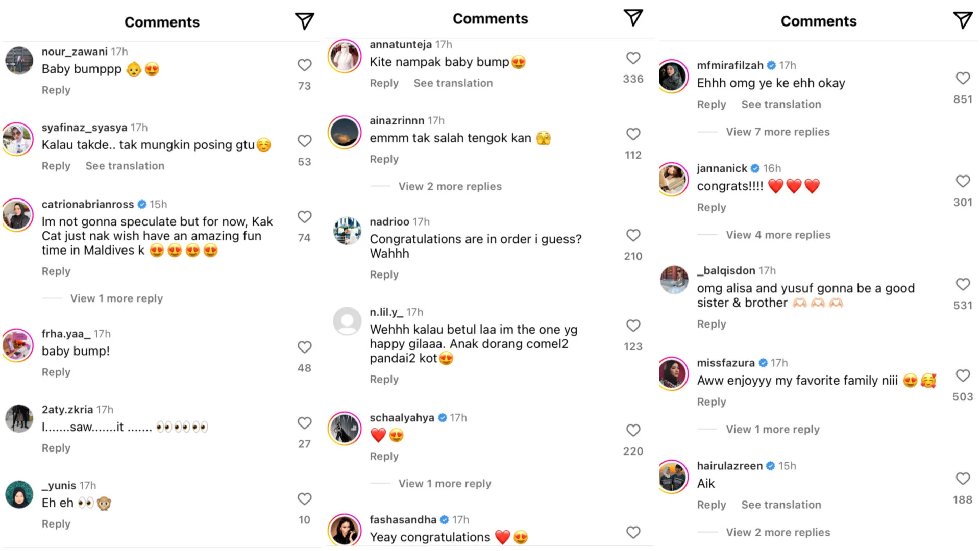Image resolution: width=980 pixels, height=551 pixels.
Task: Heart missfazura's favorite family comment
Action: coord(963,376)
